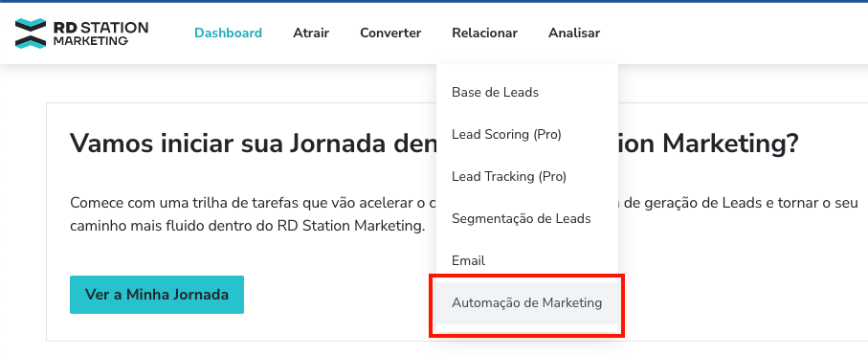Click the word 'Marketing?' in the heading

pos(731,144)
